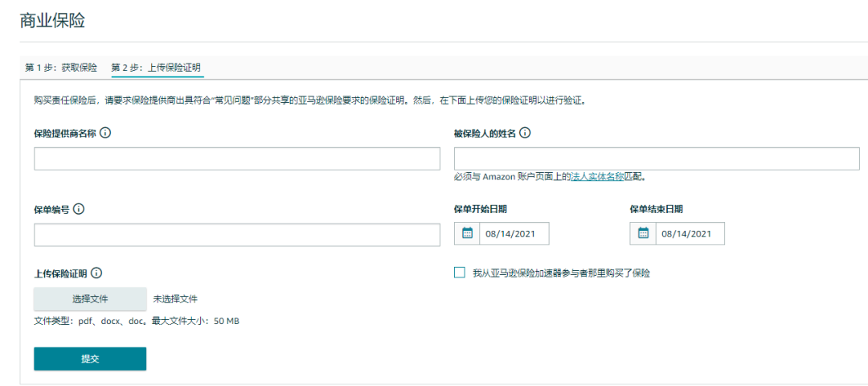Submit the form with 提交 button
Viewport: 868px width, 386px height.
[x=90, y=359]
